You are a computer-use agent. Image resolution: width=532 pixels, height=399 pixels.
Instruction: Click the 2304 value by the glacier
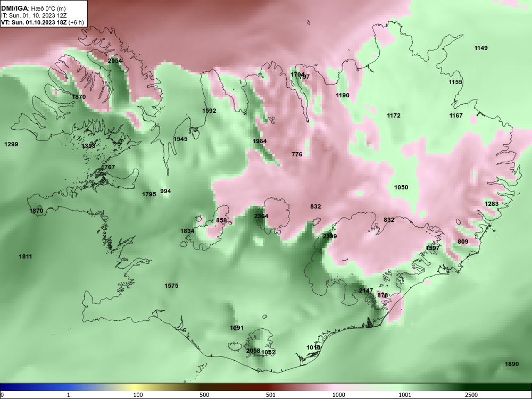point(261,216)
